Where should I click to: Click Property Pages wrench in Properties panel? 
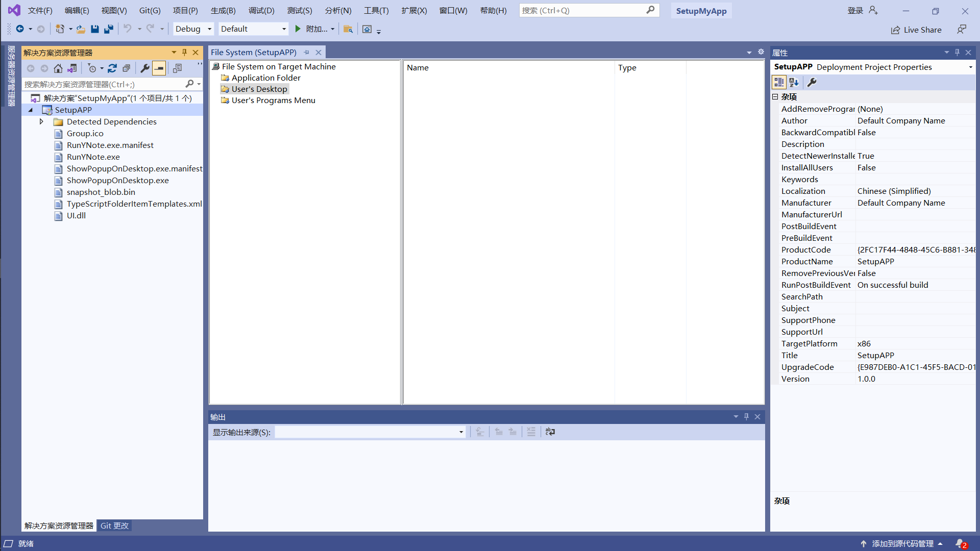(812, 82)
